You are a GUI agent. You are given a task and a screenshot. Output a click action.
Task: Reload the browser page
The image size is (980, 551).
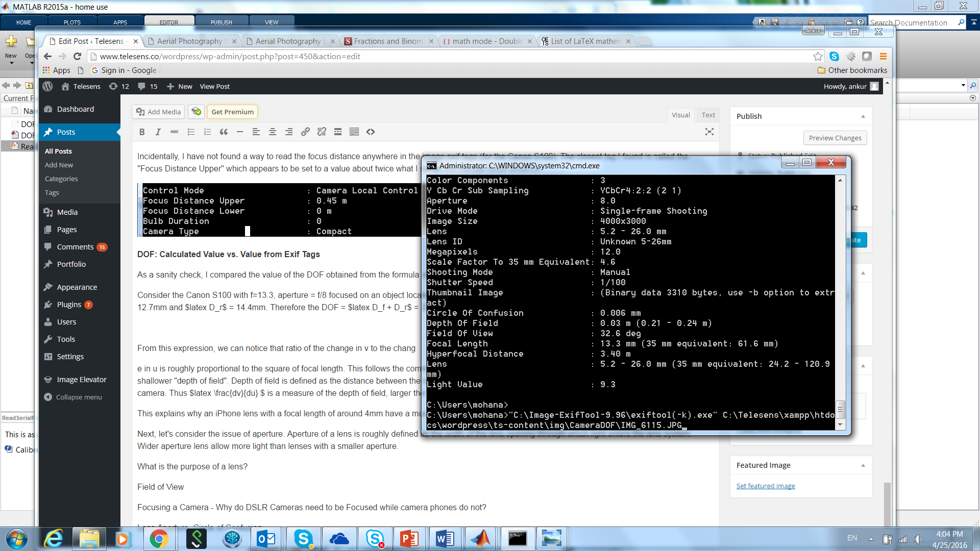pos(78,56)
